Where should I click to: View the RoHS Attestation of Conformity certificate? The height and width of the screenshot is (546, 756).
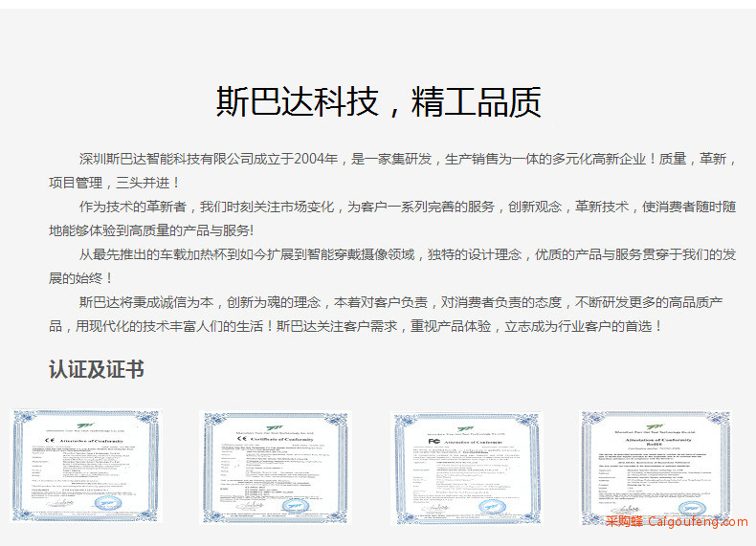click(656, 468)
